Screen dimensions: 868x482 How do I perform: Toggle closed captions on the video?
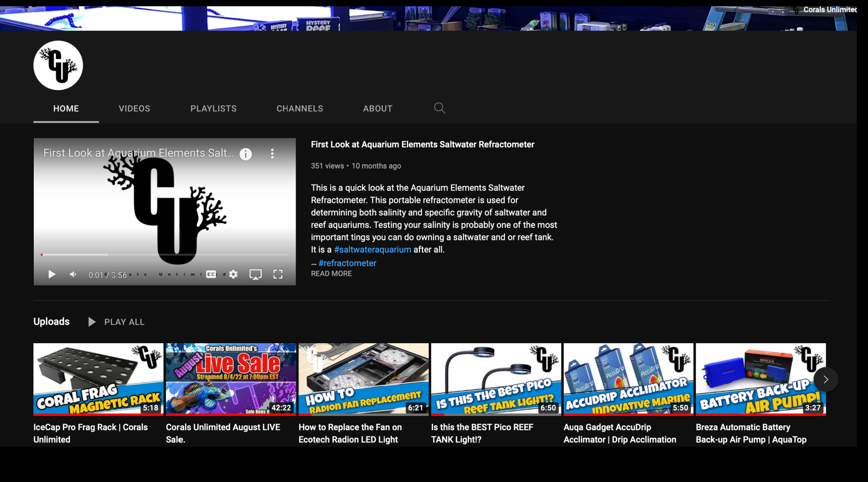point(211,274)
